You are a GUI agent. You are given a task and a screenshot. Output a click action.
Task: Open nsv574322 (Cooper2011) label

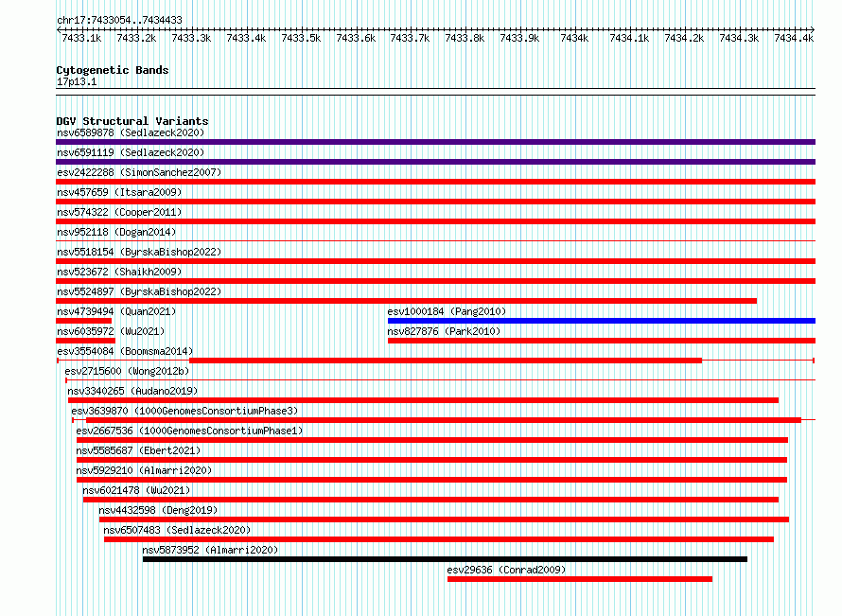coord(119,212)
